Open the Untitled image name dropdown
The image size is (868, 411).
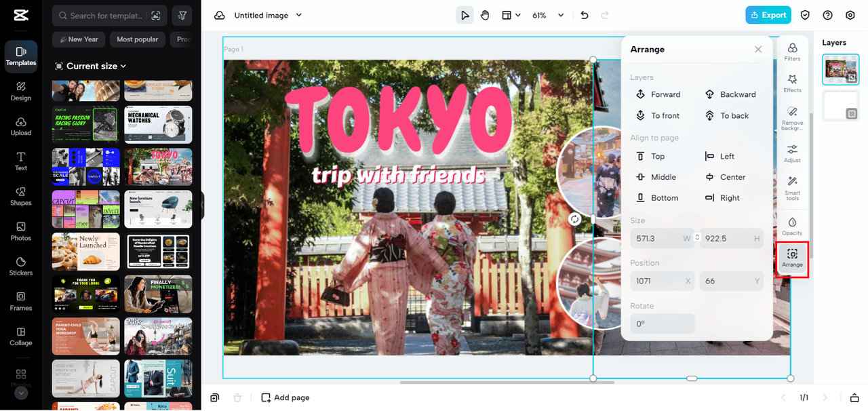268,15
